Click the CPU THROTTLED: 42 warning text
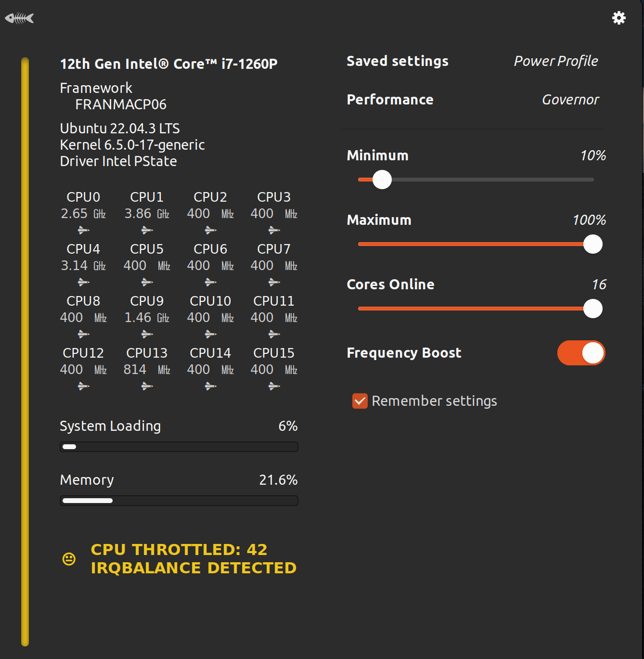 (179, 549)
